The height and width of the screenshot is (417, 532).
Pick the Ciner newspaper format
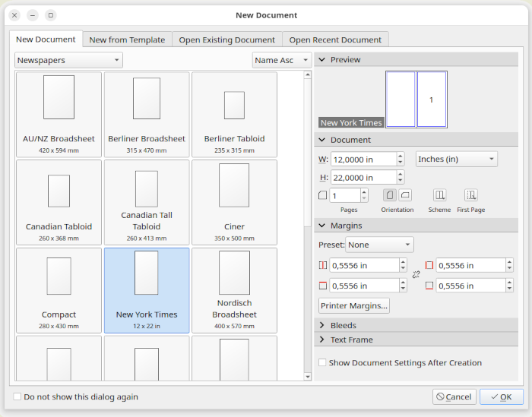(234, 202)
